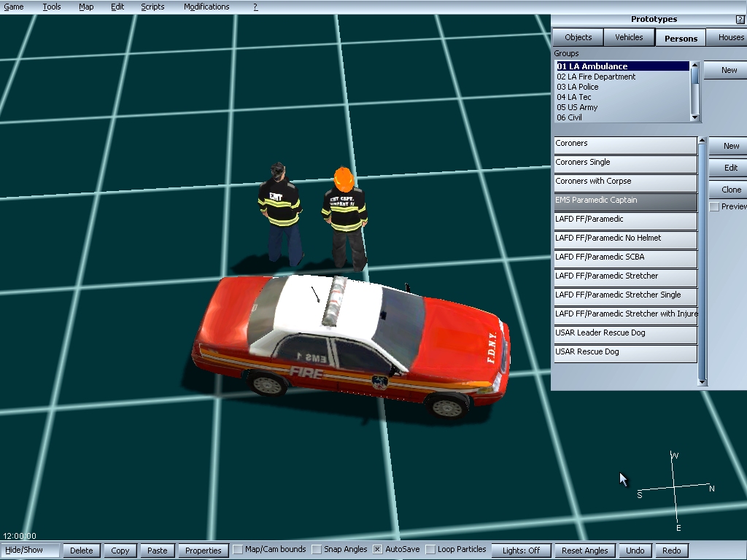
Task: Select the 04 LA Tec group
Action: point(622,97)
